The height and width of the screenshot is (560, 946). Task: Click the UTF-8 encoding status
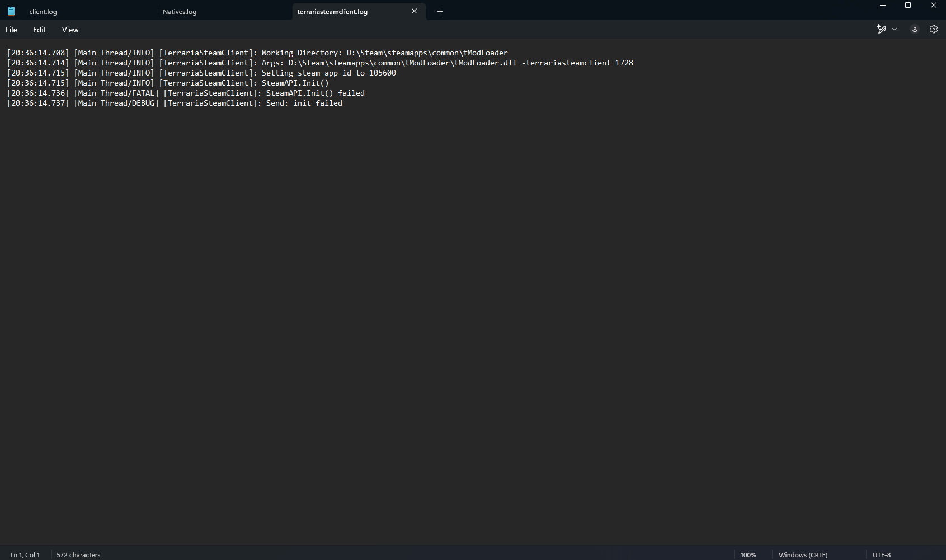[882, 555]
